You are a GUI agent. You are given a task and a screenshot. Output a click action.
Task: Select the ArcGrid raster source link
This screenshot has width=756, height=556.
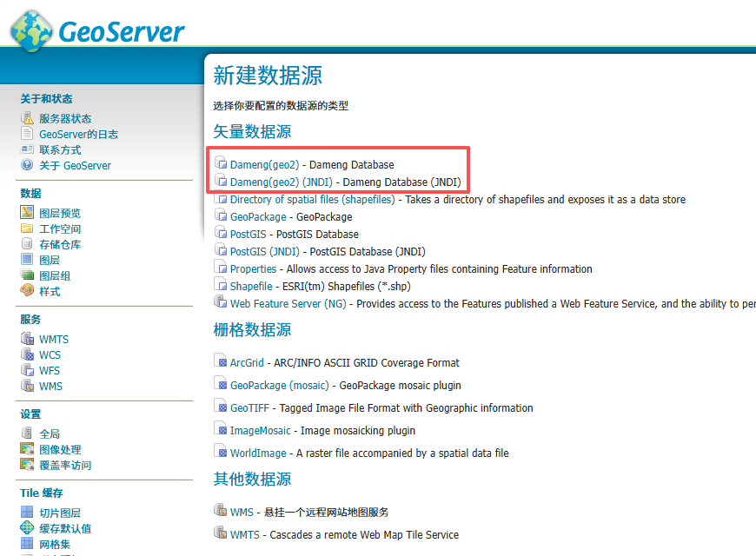[247, 362]
